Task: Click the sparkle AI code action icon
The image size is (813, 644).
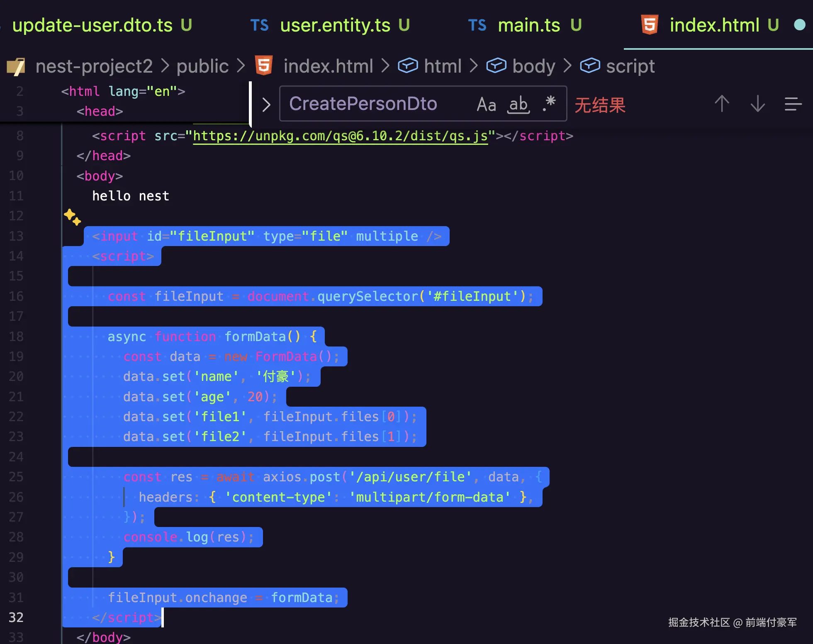Action: tap(72, 217)
